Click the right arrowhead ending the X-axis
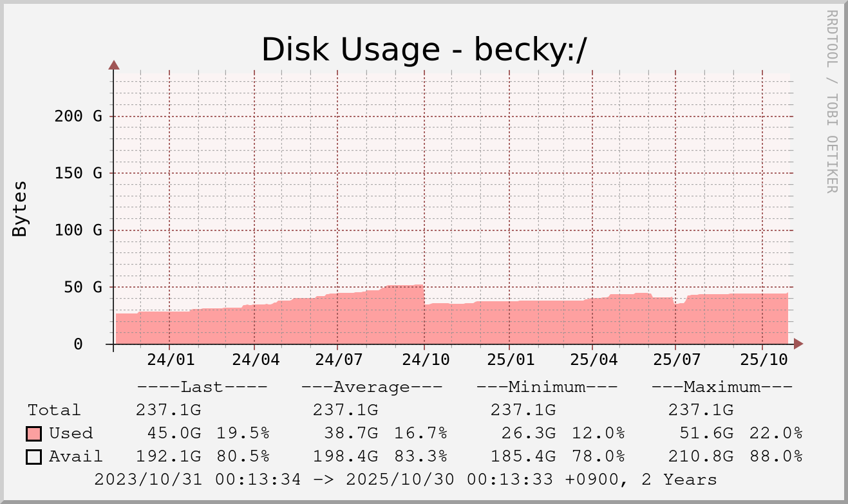848x504 pixels. coord(798,344)
